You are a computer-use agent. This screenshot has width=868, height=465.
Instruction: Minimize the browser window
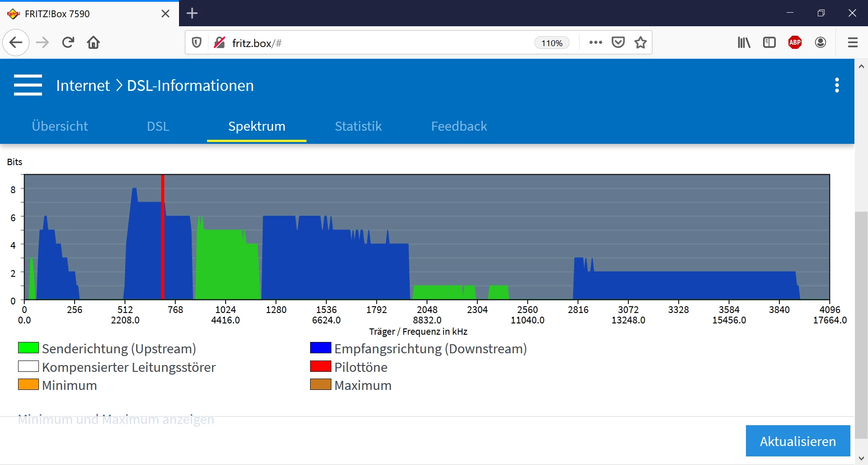pyautogui.click(x=790, y=13)
